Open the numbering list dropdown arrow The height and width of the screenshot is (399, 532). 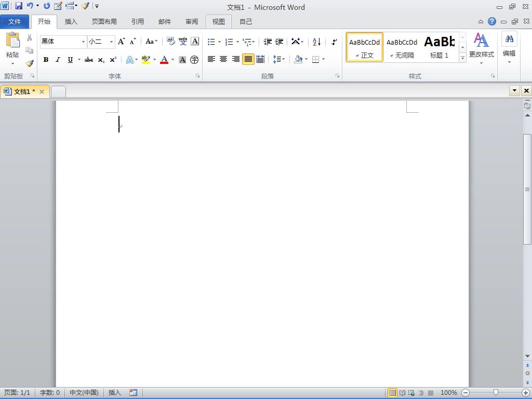[237, 42]
